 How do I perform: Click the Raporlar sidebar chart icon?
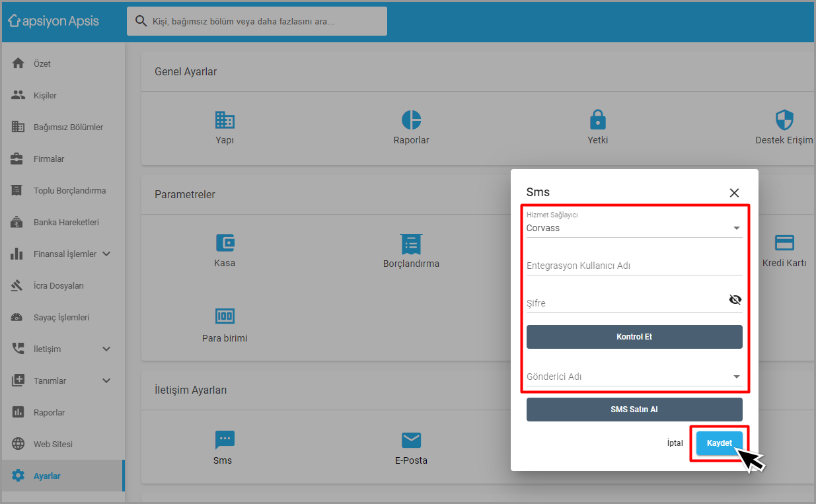(x=18, y=412)
